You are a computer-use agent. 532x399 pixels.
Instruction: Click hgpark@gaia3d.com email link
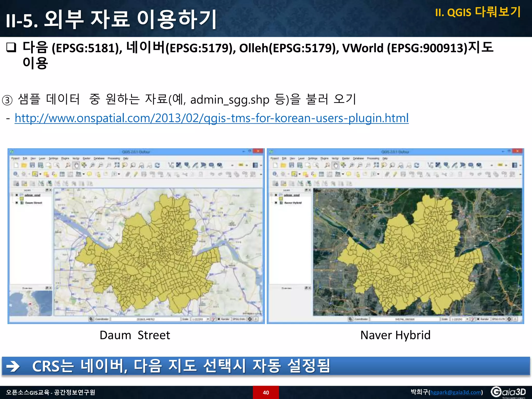click(456, 393)
